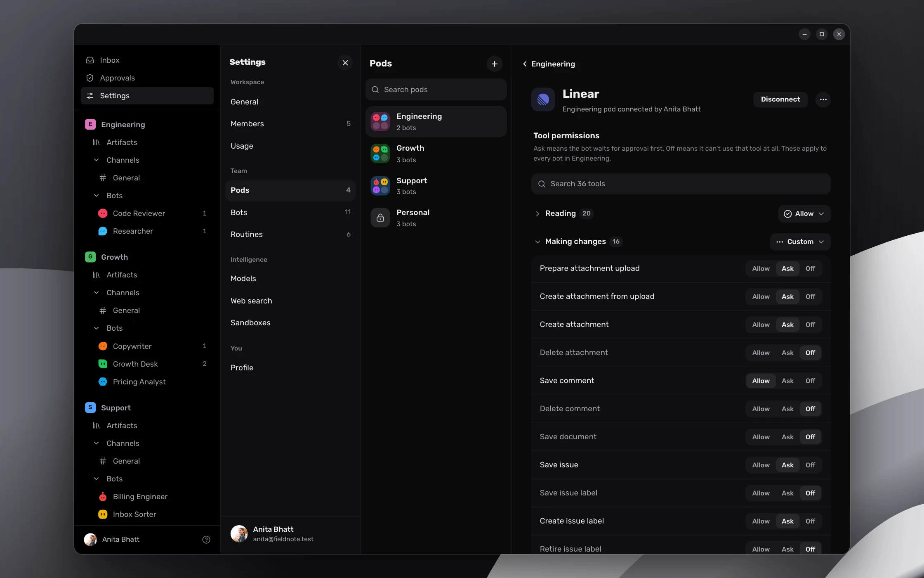Select the Growth pod in list

click(436, 154)
